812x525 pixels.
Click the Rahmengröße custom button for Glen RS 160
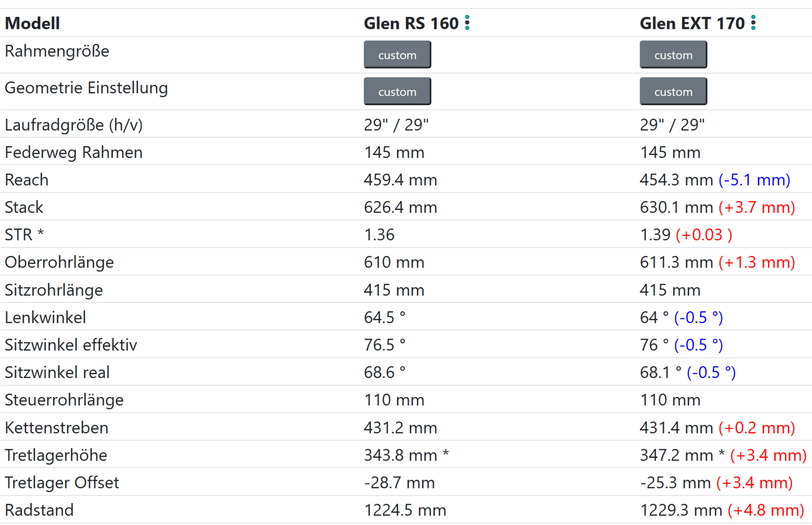pos(397,55)
